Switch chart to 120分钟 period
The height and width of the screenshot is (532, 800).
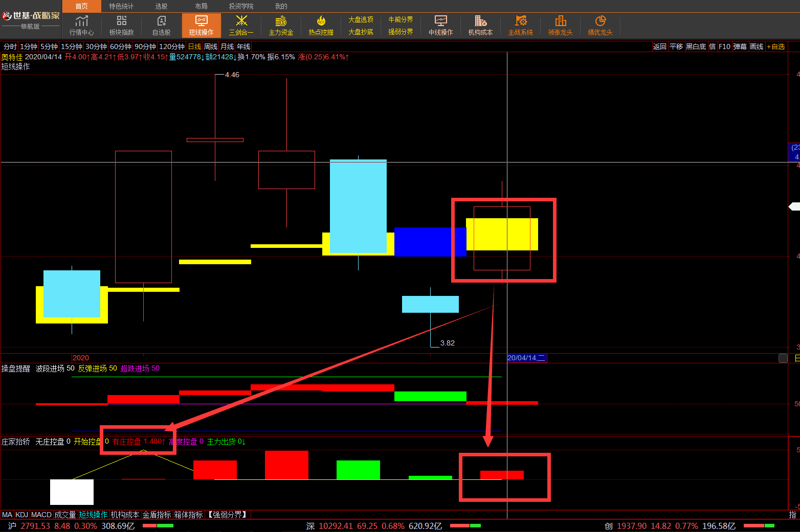pos(172,47)
